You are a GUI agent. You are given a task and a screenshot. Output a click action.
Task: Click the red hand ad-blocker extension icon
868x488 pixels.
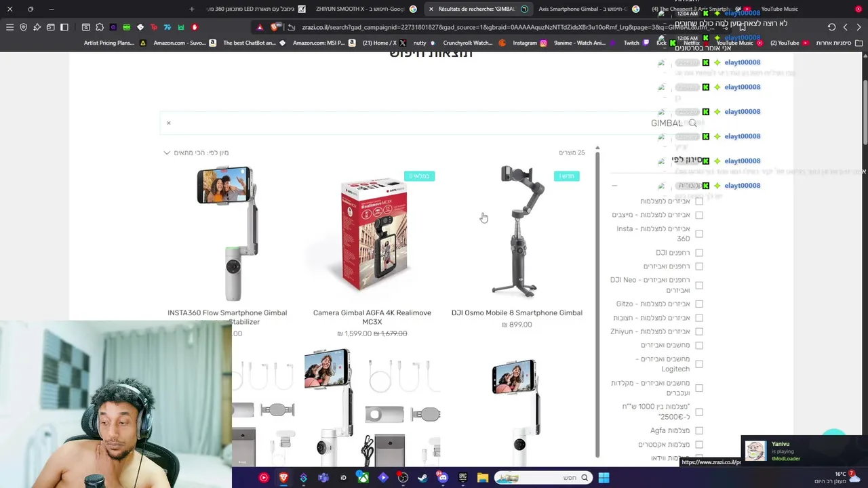[x=195, y=27]
